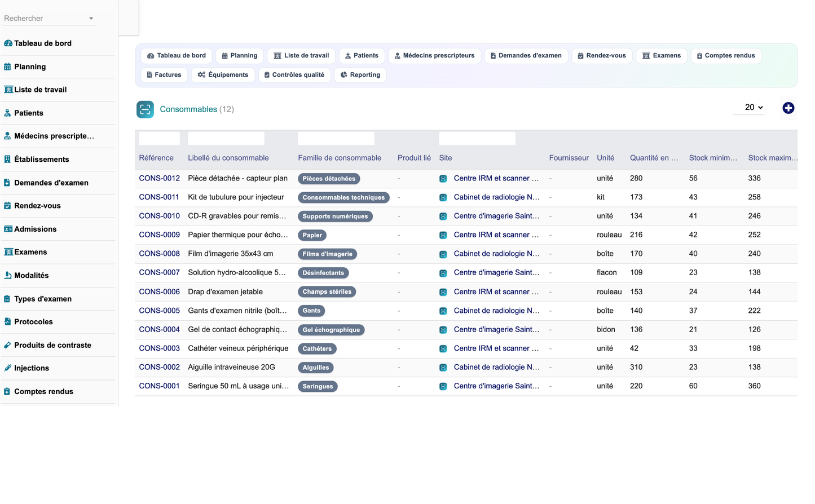This screenshot has width=815, height=504.
Task: Select 'Aiguille intraveineuse 20G' label cell
Action: (x=232, y=367)
